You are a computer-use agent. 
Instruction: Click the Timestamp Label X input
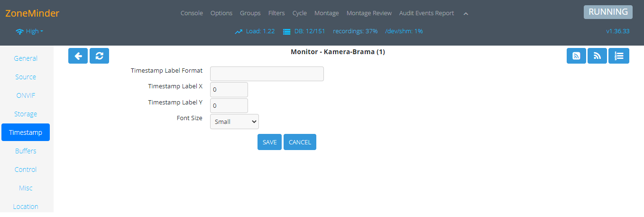click(229, 89)
